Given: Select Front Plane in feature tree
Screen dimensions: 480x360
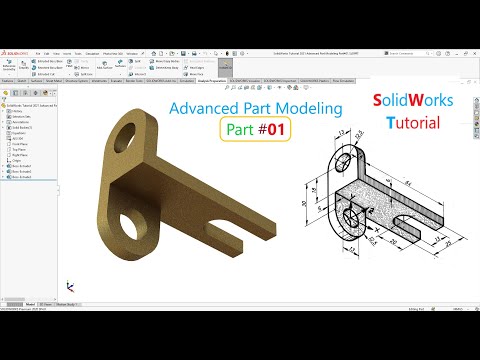Looking at the screenshot, I should tap(20, 144).
